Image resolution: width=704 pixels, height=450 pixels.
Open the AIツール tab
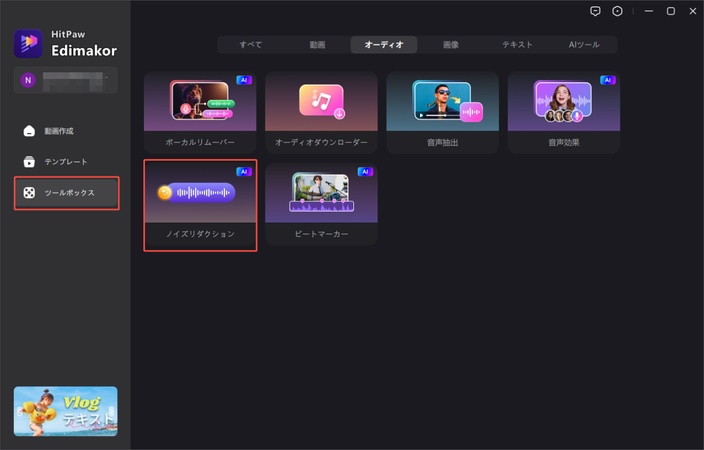[x=584, y=44]
